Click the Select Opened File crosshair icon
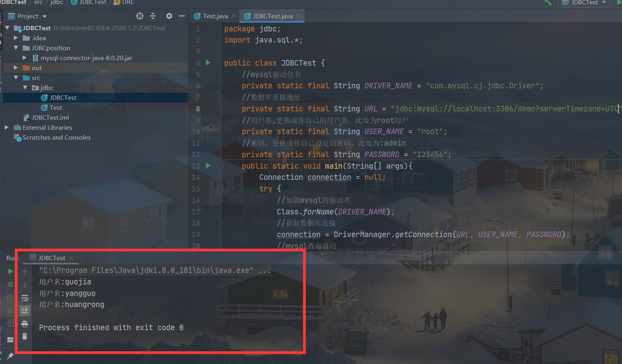The image size is (622, 364). (x=139, y=16)
